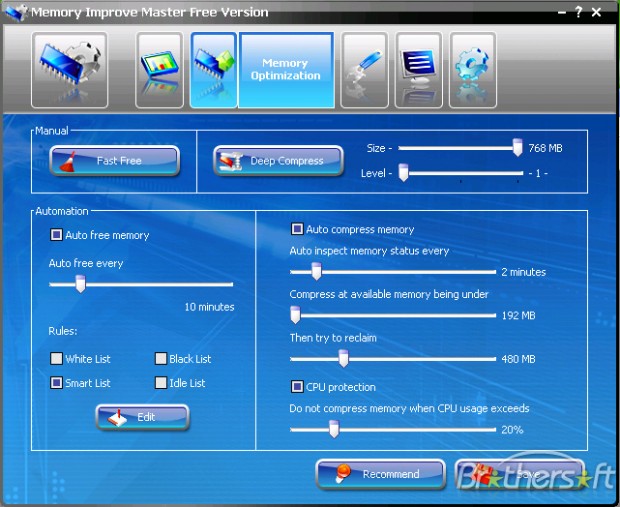The height and width of the screenshot is (507, 620).
Task: Check the Black List rule
Action: (161, 359)
